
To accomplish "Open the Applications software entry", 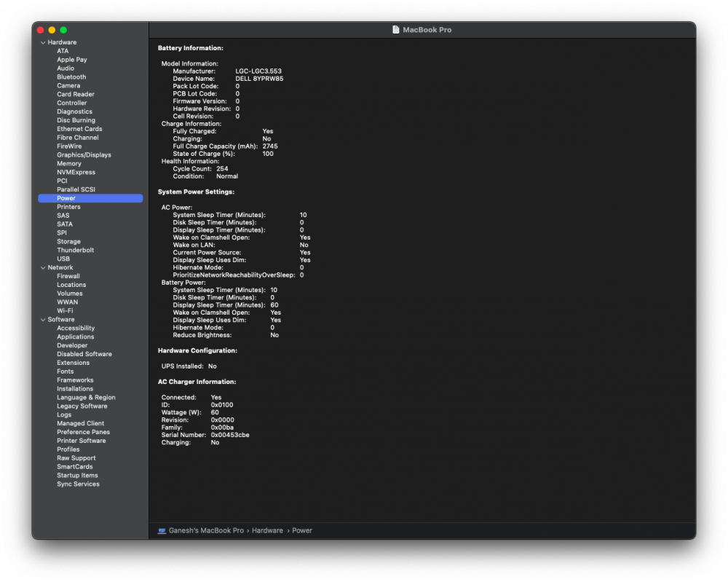I will click(x=75, y=337).
